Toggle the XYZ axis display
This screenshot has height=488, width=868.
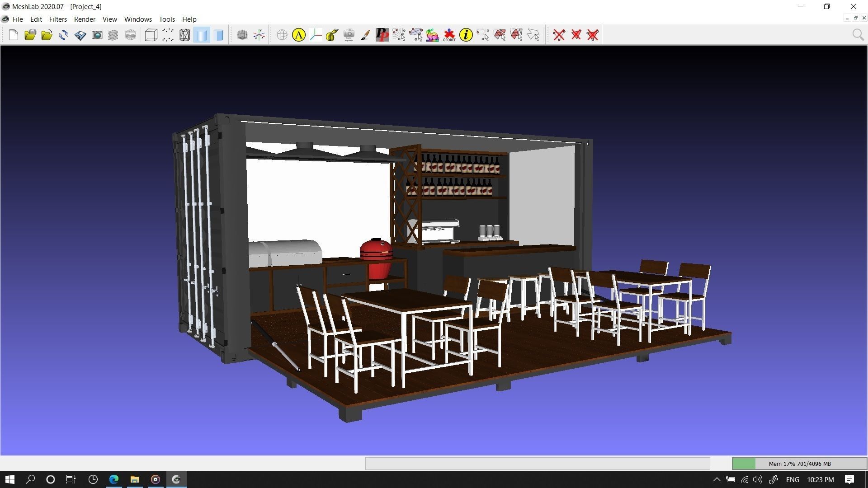(259, 35)
